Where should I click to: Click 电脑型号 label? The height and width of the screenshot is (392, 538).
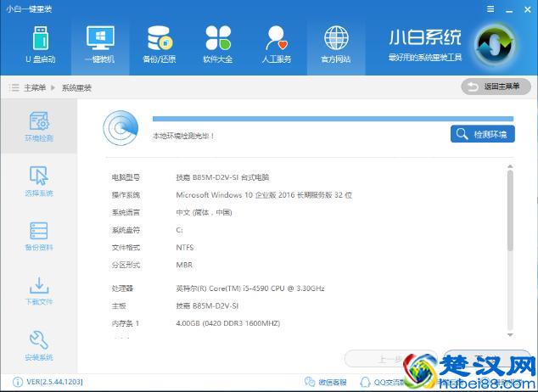click(x=126, y=177)
